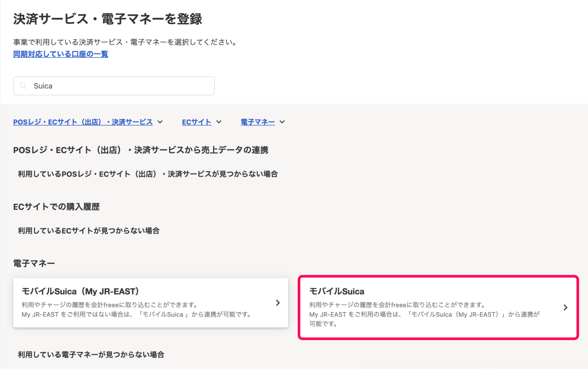Screen dimensions: 588x369
Task: Expand chevron beside POSレジ・ECサイト（出店）・決済サービス
Action: coord(160,122)
